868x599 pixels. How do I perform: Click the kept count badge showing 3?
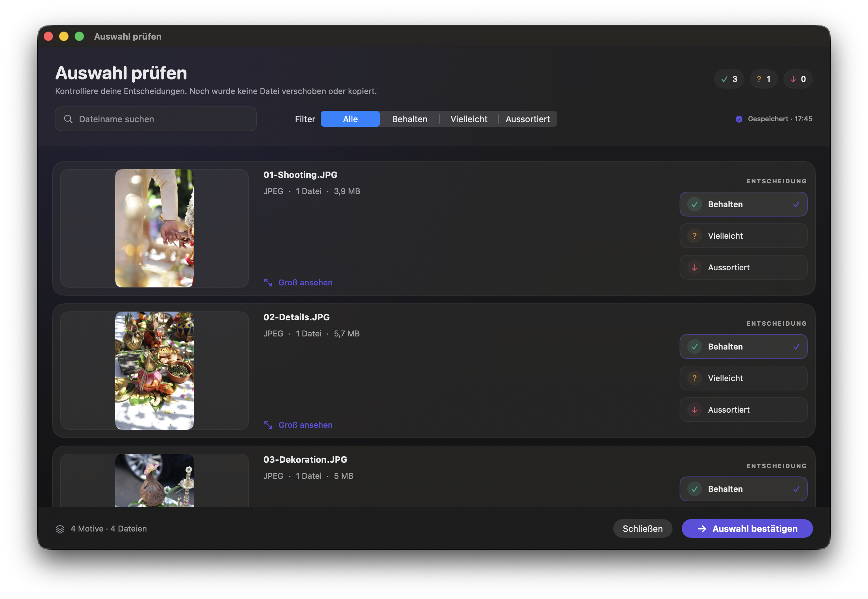[x=729, y=79]
